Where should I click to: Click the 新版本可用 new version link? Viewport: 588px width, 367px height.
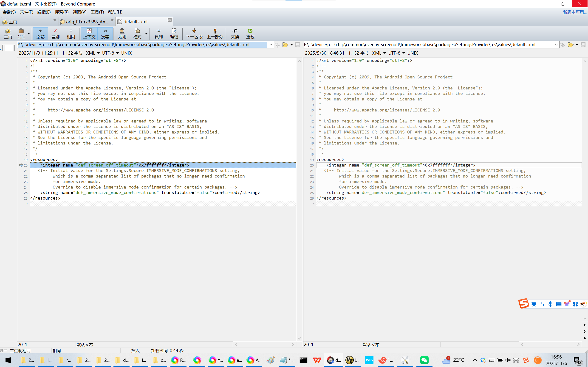click(x=574, y=12)
